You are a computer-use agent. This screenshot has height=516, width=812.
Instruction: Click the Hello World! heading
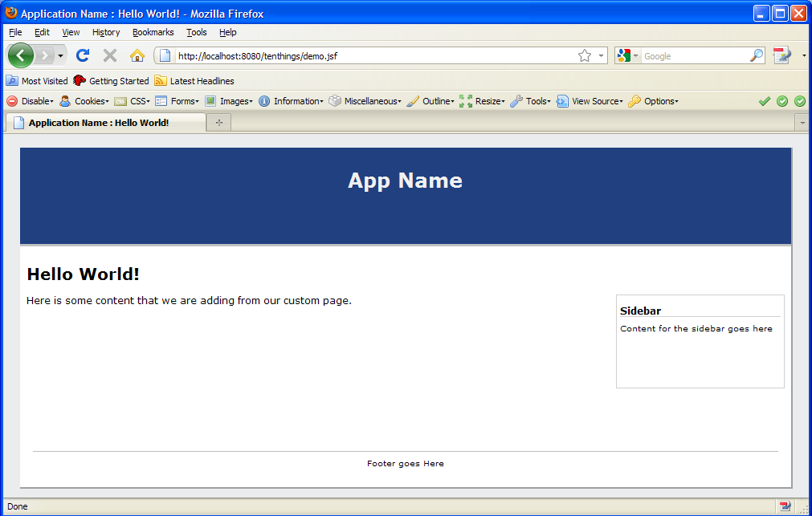click(84, 274)
